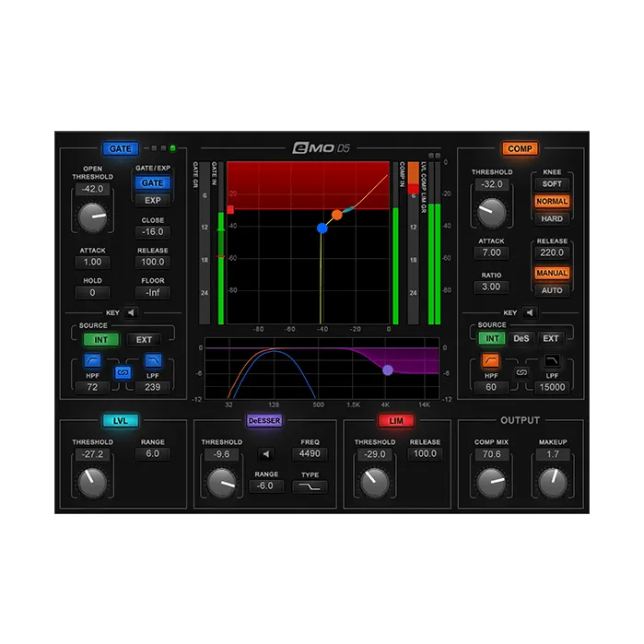
Task: Toggle the LIM limiter section
Action: pyautogui.click(x=396, y=420)
